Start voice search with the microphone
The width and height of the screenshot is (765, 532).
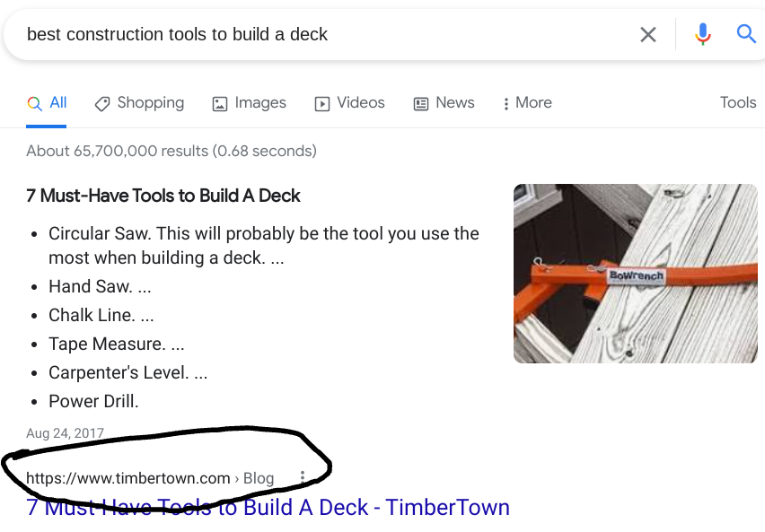[x=703, y=35]
